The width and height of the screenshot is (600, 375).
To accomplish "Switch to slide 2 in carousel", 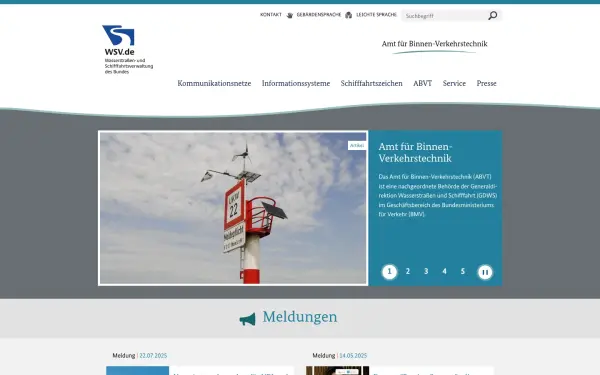I will pyautogui.click(x=408, y=271).
